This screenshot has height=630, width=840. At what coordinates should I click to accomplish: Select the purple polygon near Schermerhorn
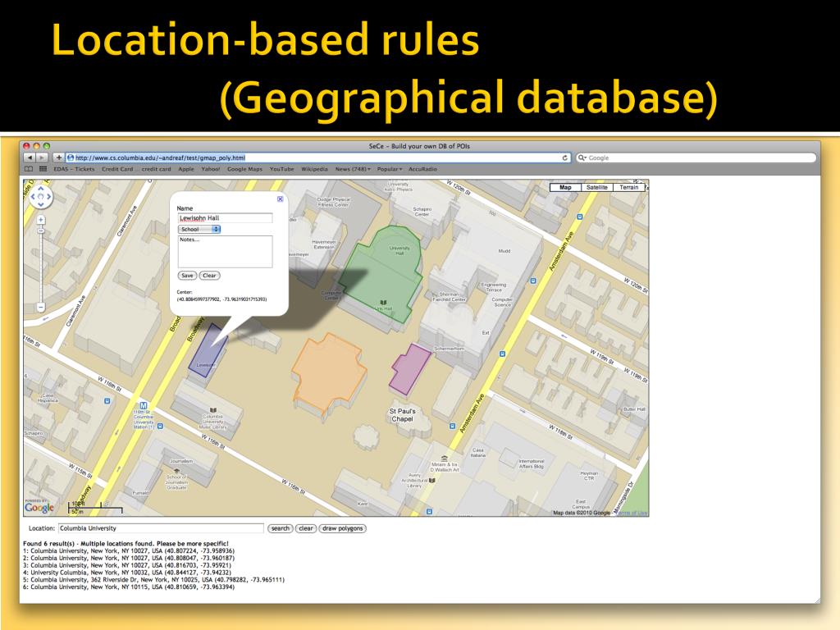410,368
